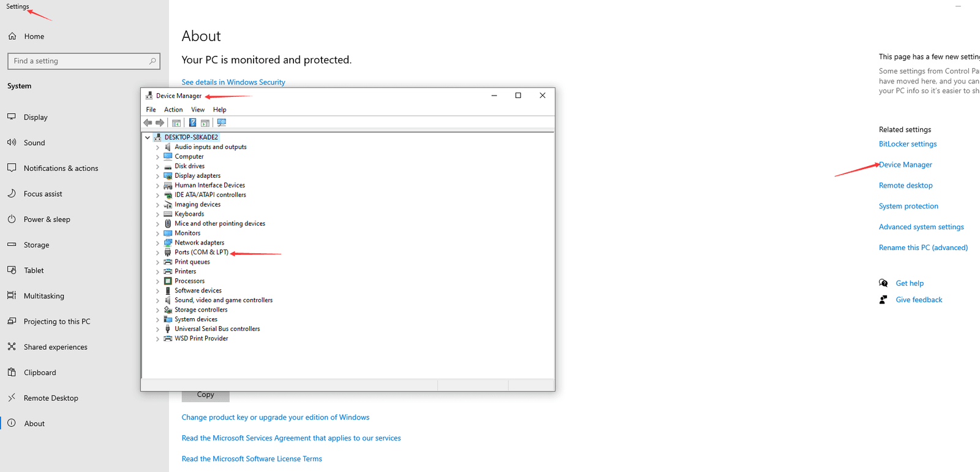Screen dimensions: 980x472
Task: Expand the System devices chevron
Action: 157,319
